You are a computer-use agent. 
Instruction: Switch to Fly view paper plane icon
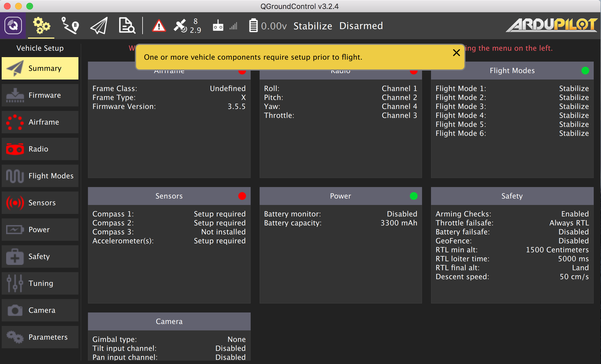(99, 26)
